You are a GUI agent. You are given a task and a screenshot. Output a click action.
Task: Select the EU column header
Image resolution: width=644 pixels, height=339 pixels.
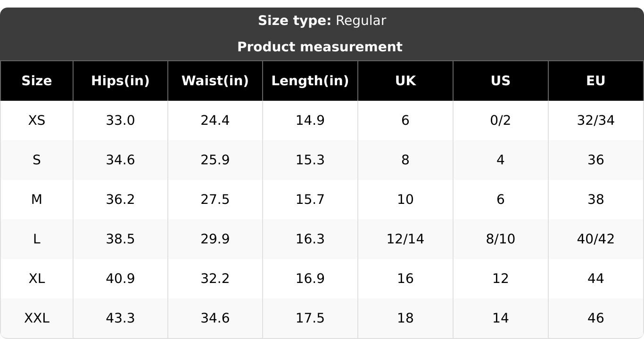596,81
